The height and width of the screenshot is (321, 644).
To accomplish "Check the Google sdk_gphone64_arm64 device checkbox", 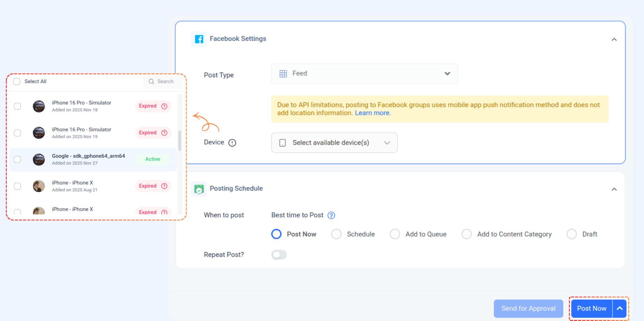I will coord(17,159).
